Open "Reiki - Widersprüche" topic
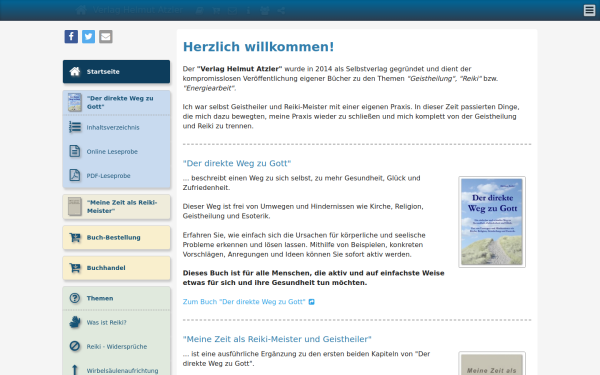Viewport: 600px width, 375px height. click(116, 347)
